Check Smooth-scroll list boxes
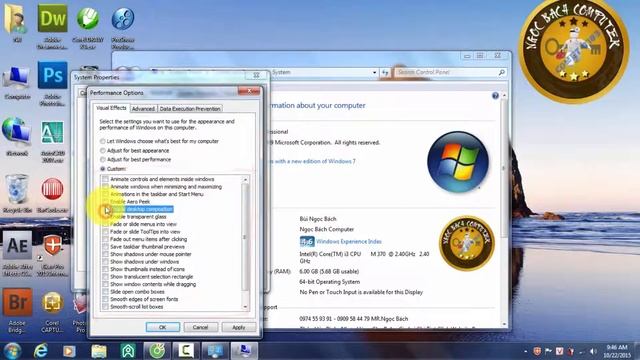The height and width of the screenshot is (360, 640). click(x=105, y=307)
